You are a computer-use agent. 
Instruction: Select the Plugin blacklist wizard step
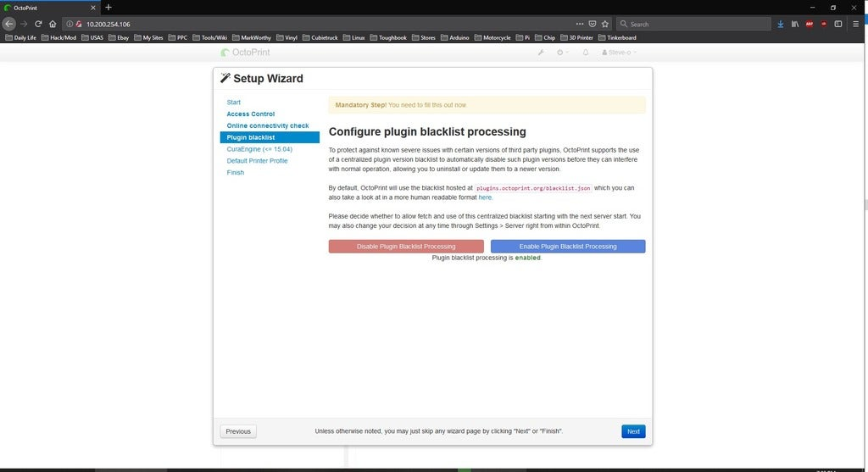click(x=270, y=137)
